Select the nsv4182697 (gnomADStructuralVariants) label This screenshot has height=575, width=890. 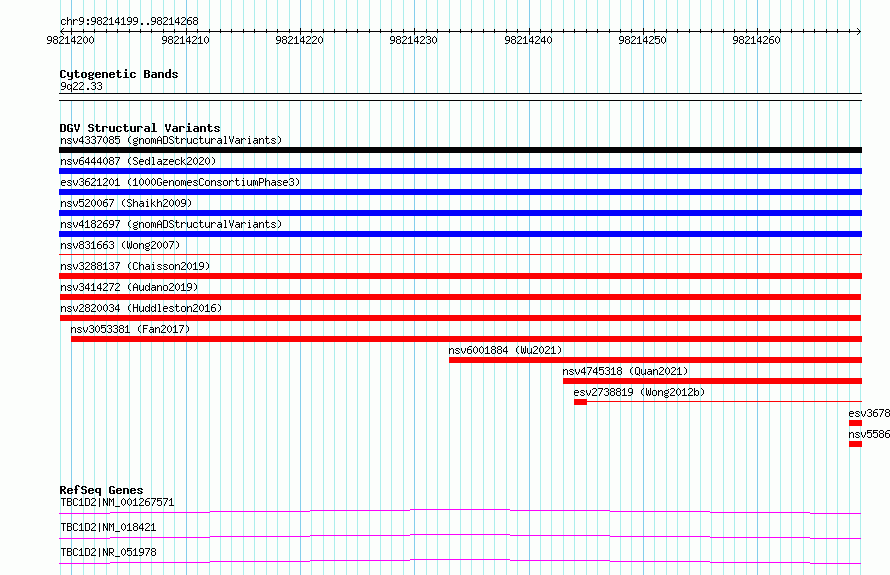pyautogui.click(x=171, y=224)
